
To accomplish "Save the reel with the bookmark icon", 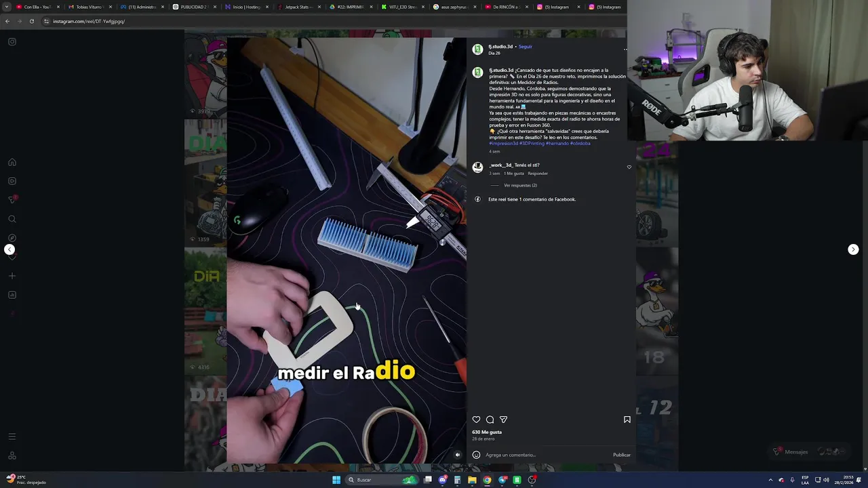I will click(x=627, y=420).
